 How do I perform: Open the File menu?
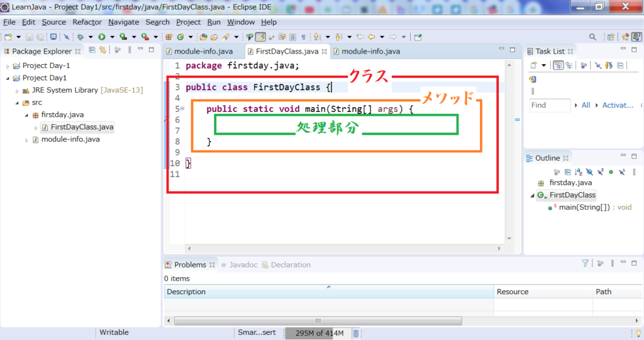tap(9, 22)
